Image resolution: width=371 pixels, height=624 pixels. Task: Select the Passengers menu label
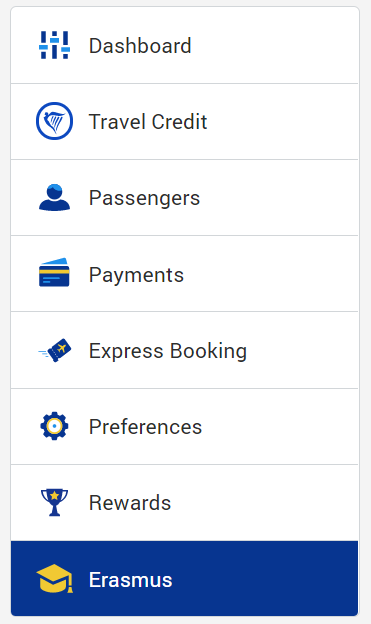[144, 198]
